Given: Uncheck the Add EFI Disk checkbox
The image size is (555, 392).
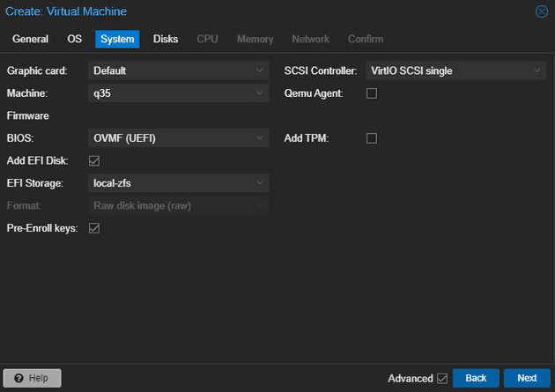Looking at the screenshot, I should (94, 161).
